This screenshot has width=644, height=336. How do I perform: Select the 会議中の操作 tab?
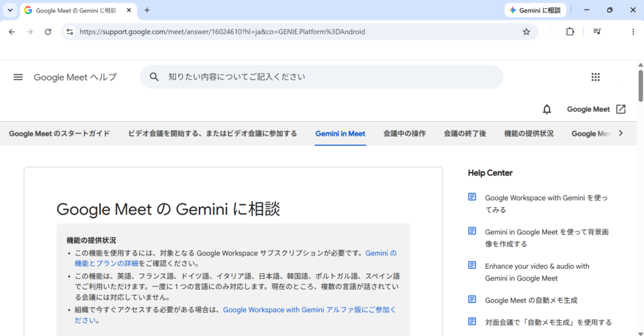[404, 133]
